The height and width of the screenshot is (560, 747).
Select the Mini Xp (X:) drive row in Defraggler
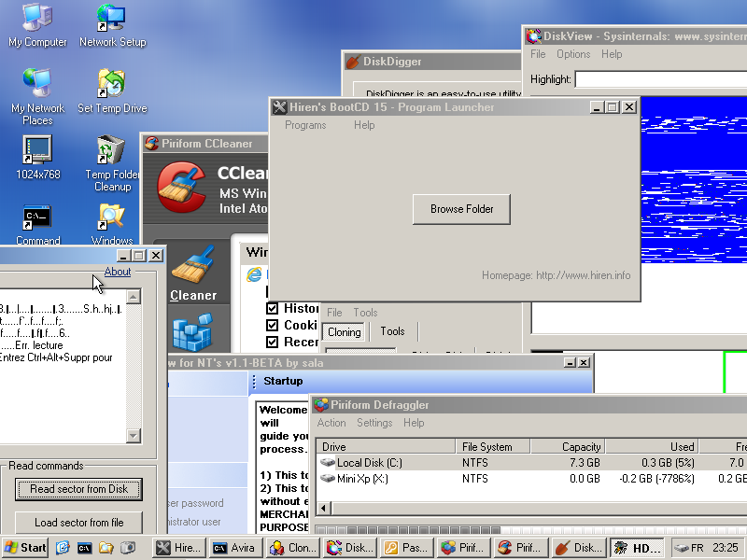tap(531, 479)
